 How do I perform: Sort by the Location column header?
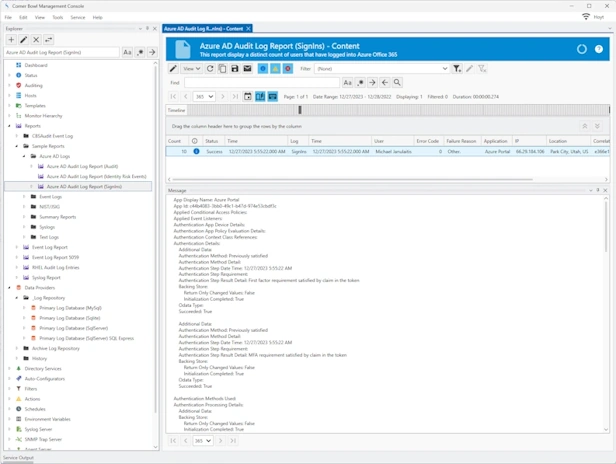pyautogui.click(x=568, y=141)
